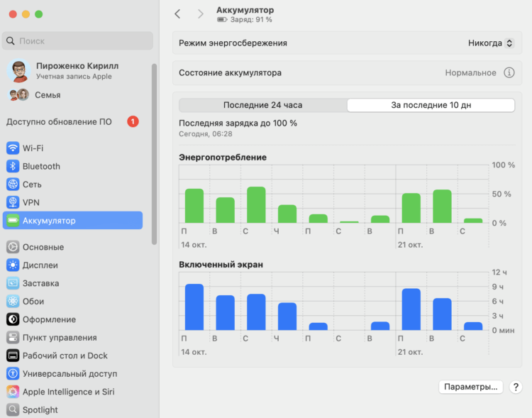Click the battery info (i) icon

[x=509, y=72]
